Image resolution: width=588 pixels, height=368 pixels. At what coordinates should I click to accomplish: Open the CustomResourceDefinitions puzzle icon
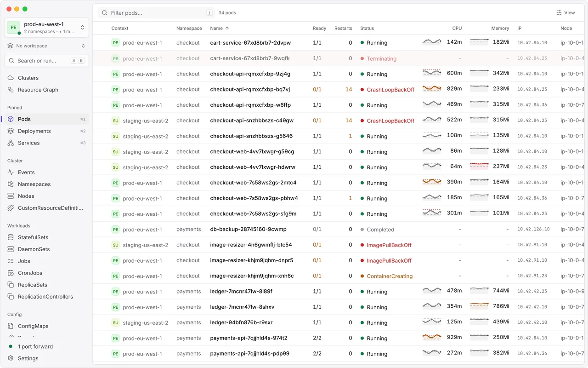tap(11, 208)
